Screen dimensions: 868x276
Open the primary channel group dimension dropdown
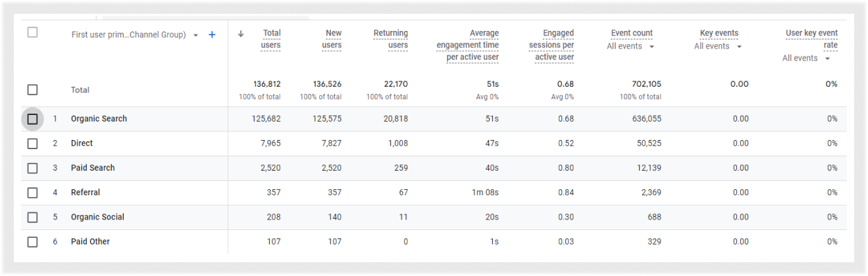click(x=195, y=35)
